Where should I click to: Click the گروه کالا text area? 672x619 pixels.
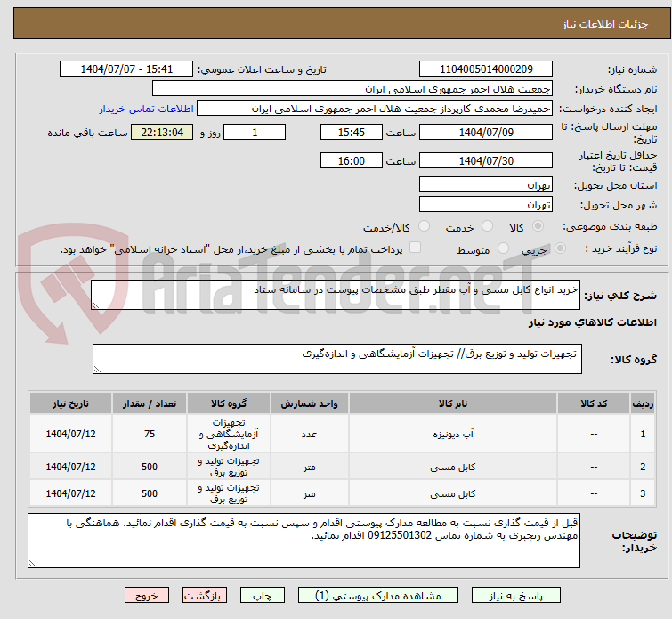tap(336, 359)
